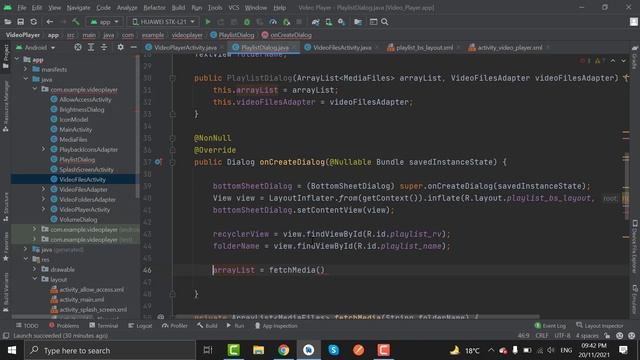Screen dimensions: 640x360
Task: Click the UTF-8 encoding in status bar
Action: pyautogui.click(x=562, y=336)
